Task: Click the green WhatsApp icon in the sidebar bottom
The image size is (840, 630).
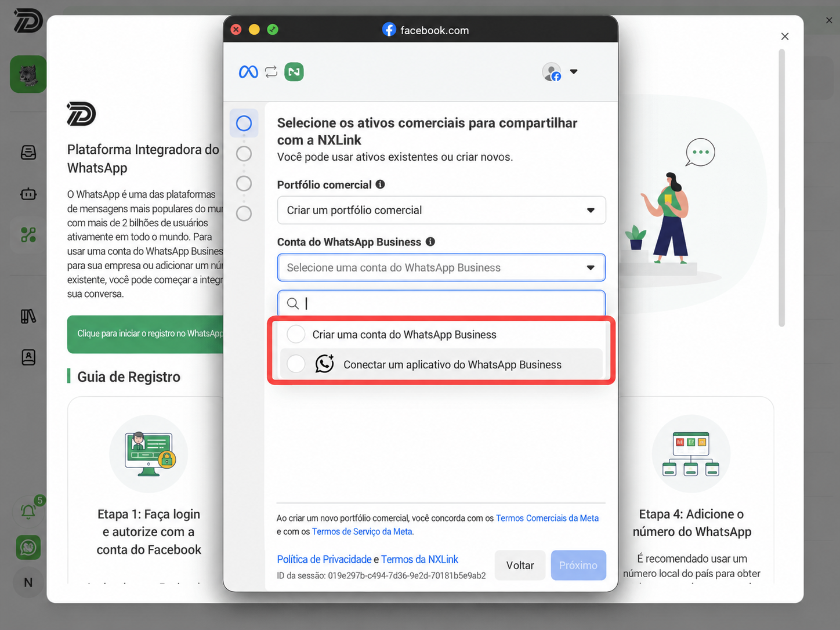Action: coord(28,547)
